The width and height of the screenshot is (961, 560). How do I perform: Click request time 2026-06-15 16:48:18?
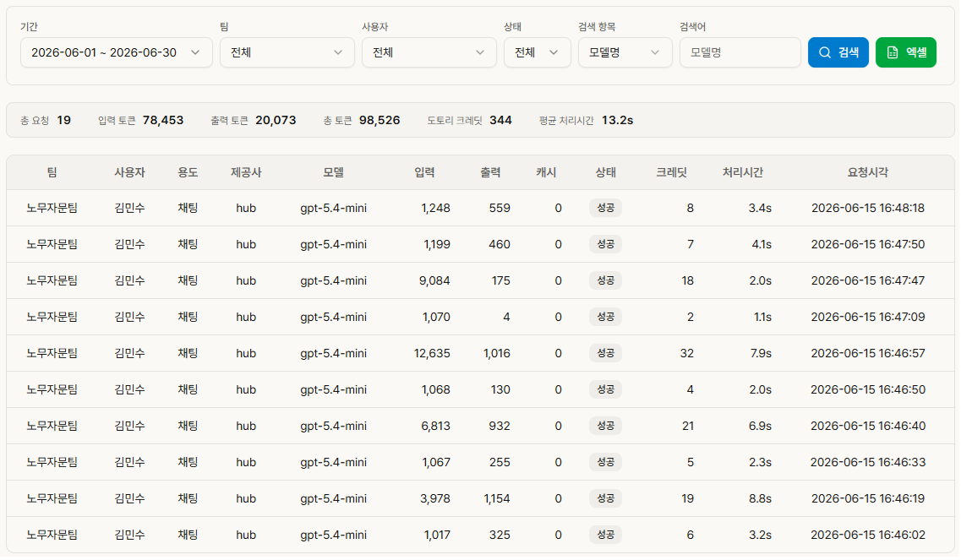(x=868, y=209)
